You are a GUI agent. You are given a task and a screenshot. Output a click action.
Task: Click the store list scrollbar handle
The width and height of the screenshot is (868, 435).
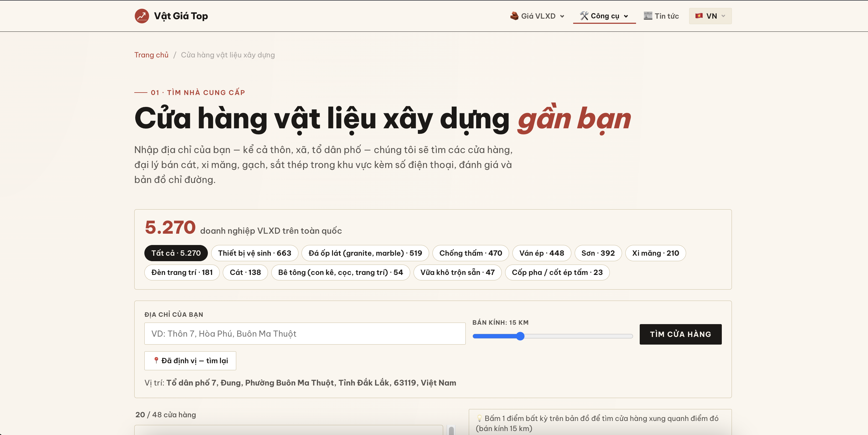[451, 431]
